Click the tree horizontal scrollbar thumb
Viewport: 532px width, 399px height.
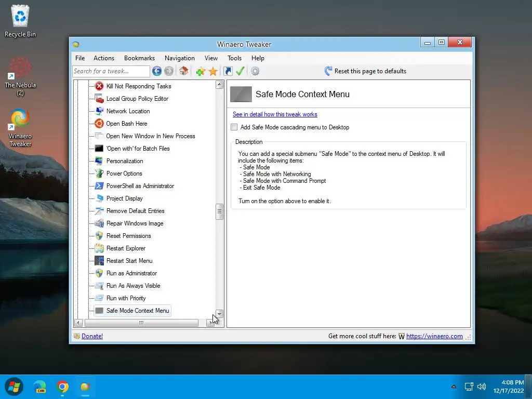141,323
